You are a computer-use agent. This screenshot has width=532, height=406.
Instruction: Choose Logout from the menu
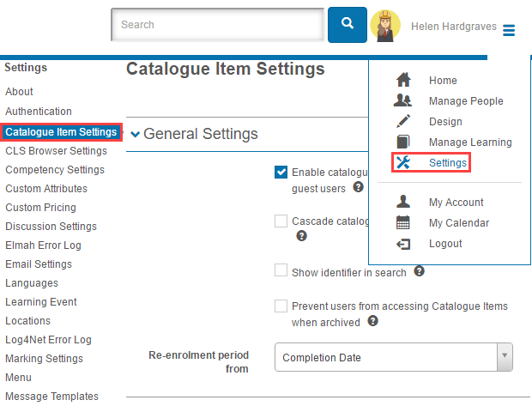(445, 244)
